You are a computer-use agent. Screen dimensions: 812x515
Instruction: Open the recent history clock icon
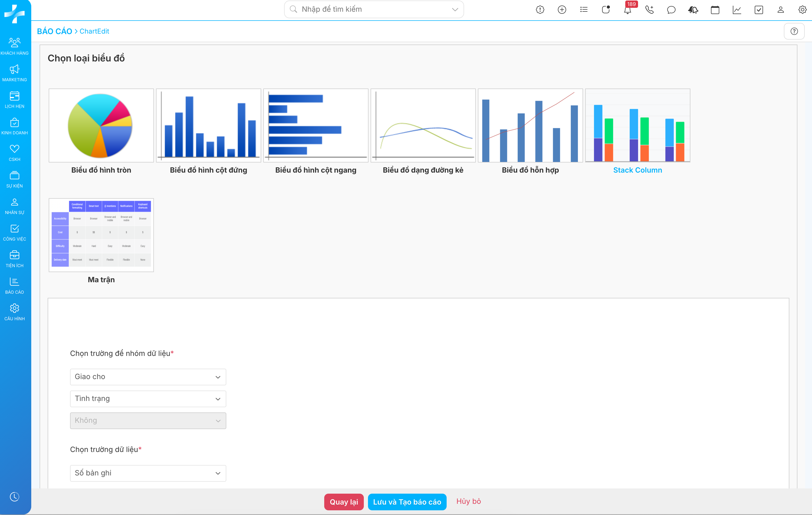coord(15,497)
